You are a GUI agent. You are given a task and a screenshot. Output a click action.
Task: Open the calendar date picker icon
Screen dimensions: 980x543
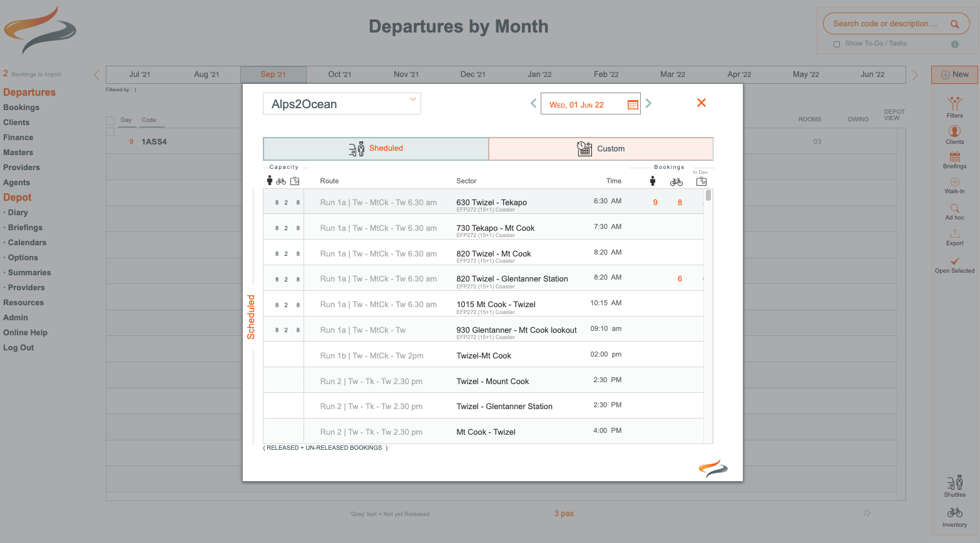tap(633, 104)
